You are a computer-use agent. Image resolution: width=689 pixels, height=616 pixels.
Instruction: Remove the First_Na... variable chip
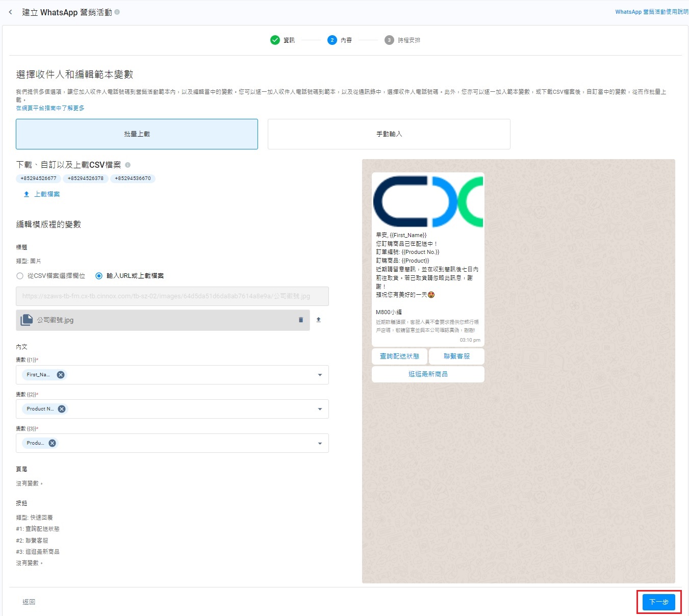click(61, 375)
